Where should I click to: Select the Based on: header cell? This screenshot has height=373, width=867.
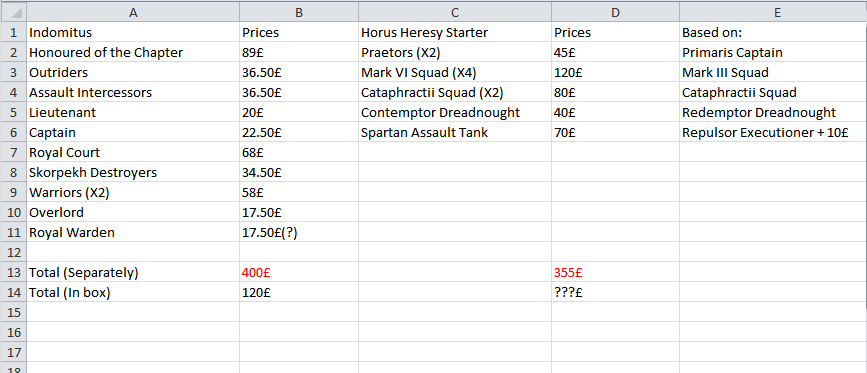[x=773, y=33]
